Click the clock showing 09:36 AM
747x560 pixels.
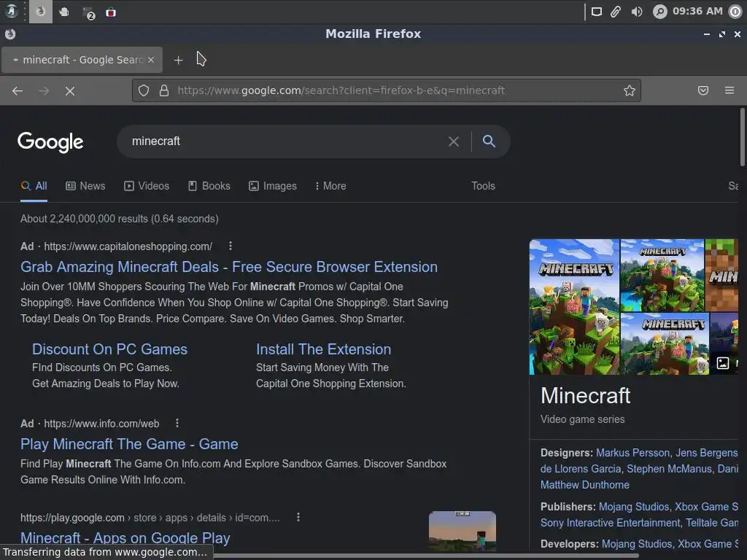coord(697,11)
